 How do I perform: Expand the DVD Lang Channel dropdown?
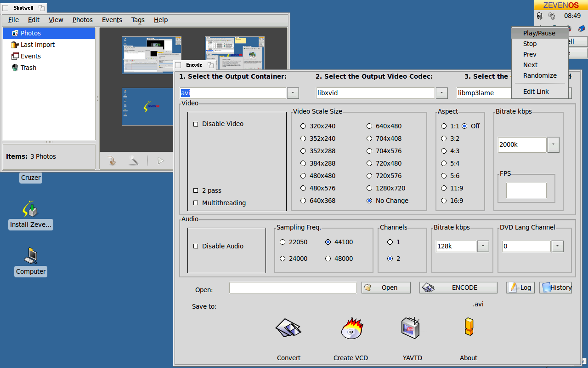tap(557, 247)
